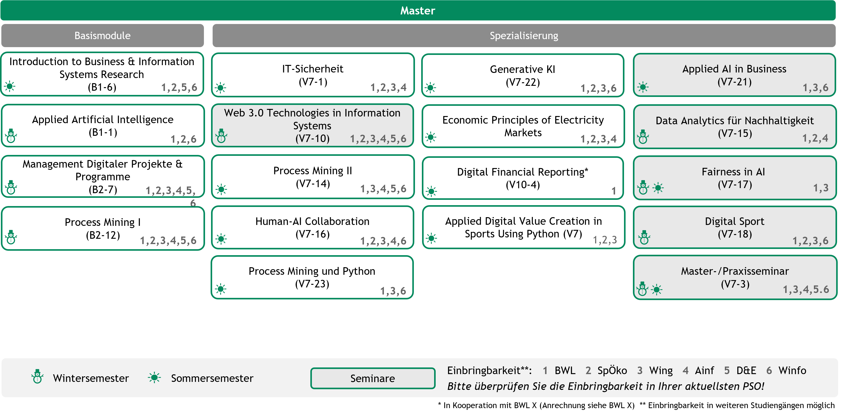This screenshot has height=415, width=868.
Task: Click sun icon in Human-AI Collaboration box
Action: [221, 239]
